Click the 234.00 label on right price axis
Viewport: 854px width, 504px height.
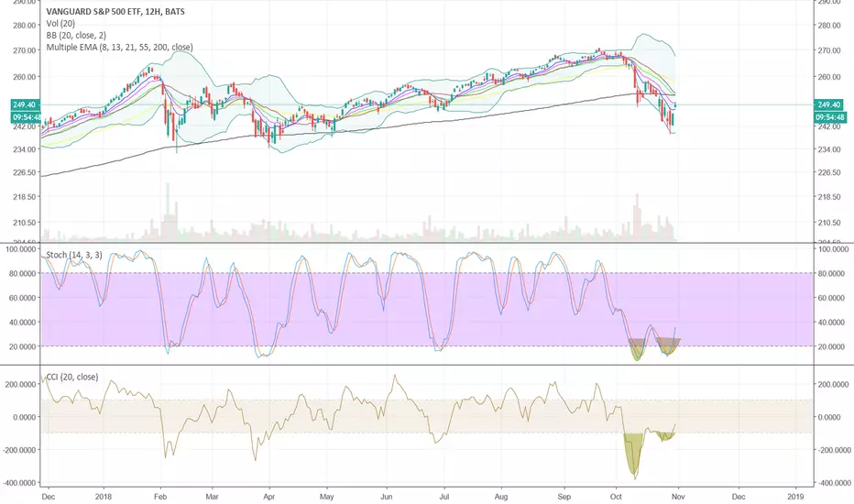(829, 149)
